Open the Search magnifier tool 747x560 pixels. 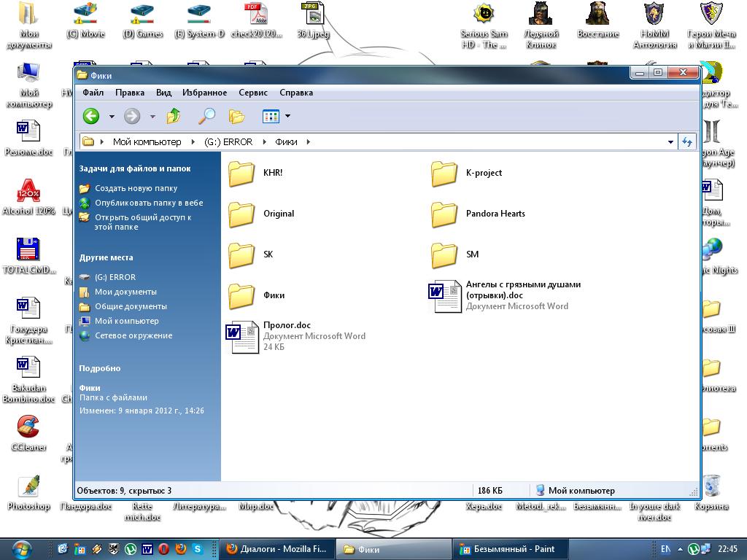(x=207, y=116)
